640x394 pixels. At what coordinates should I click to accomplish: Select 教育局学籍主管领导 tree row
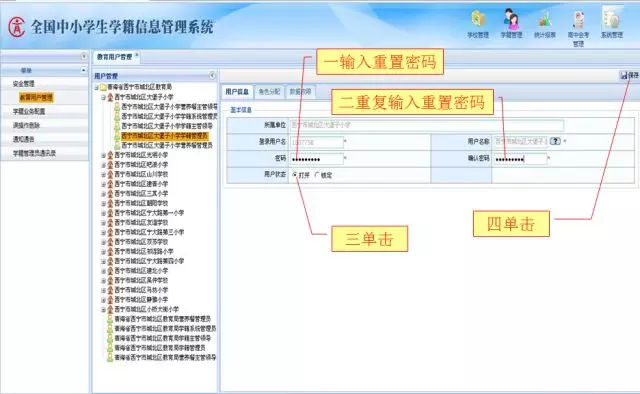162,338
